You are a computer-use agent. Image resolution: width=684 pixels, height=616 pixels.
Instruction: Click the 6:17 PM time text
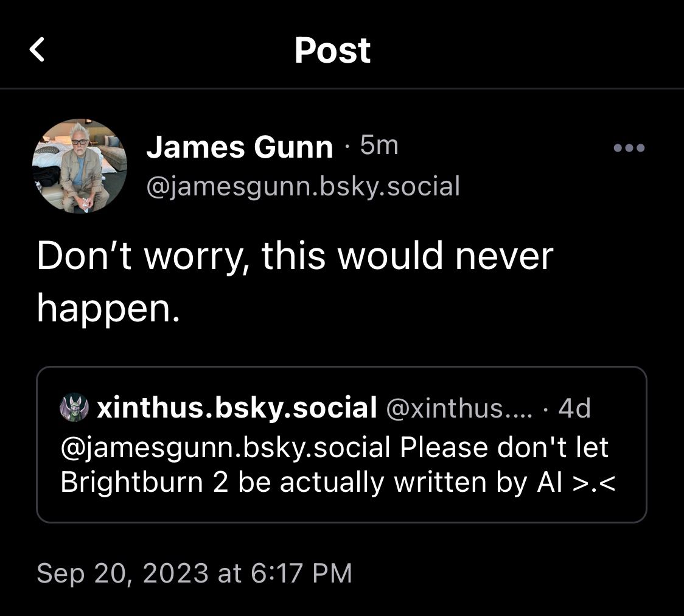[301, 573]
